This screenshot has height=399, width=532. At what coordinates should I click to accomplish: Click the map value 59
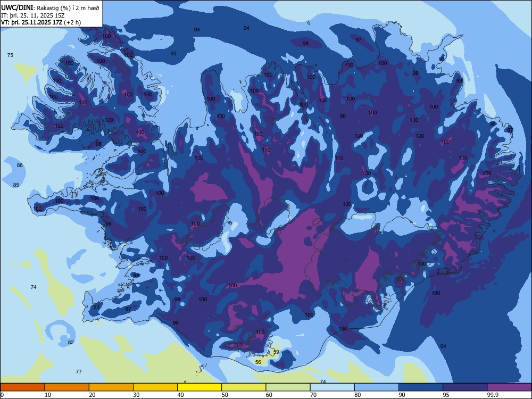[x=276, y=352]
